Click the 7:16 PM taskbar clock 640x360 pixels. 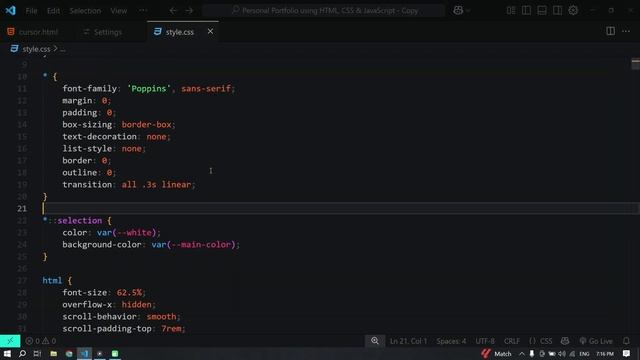[x=605, y=353]
